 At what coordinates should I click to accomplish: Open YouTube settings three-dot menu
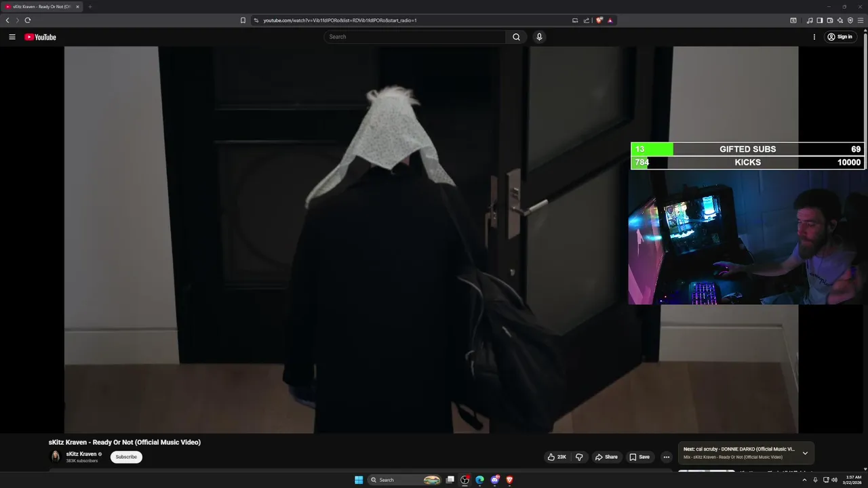[x=814, y=37]
